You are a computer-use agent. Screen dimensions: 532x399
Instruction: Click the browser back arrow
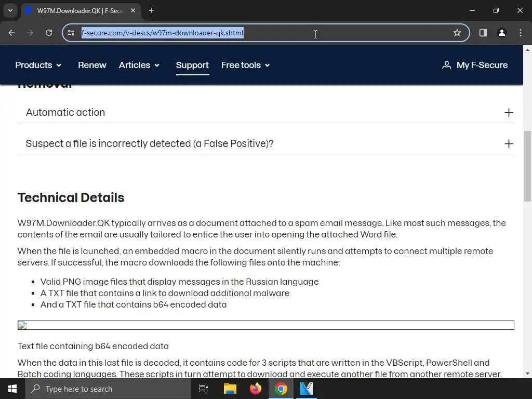(x=11, y=33)
